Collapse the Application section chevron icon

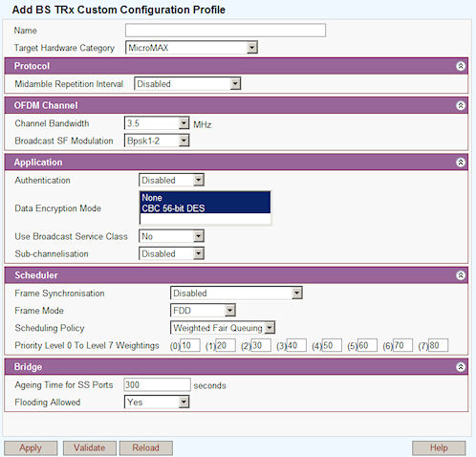461,163
